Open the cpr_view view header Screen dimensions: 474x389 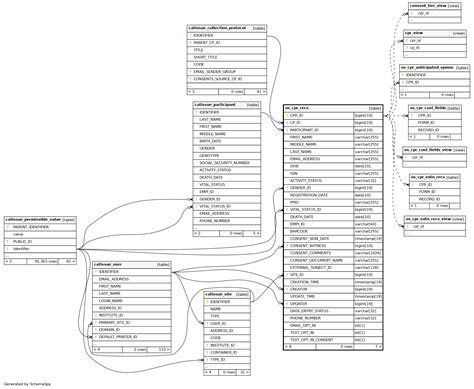[x=435, y=33]
